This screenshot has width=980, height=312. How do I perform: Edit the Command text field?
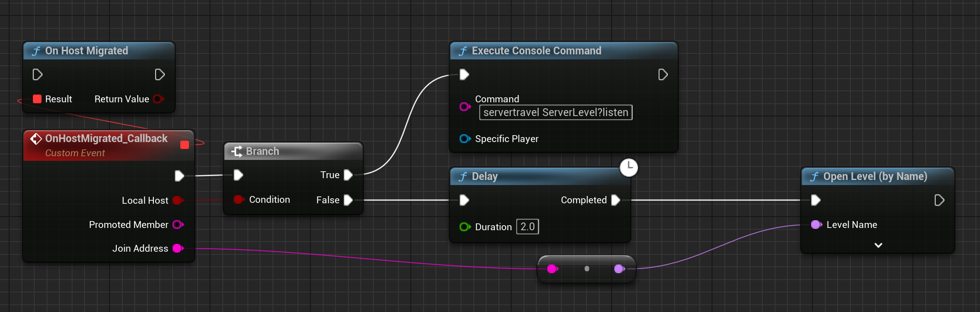(x=555, y=112)
